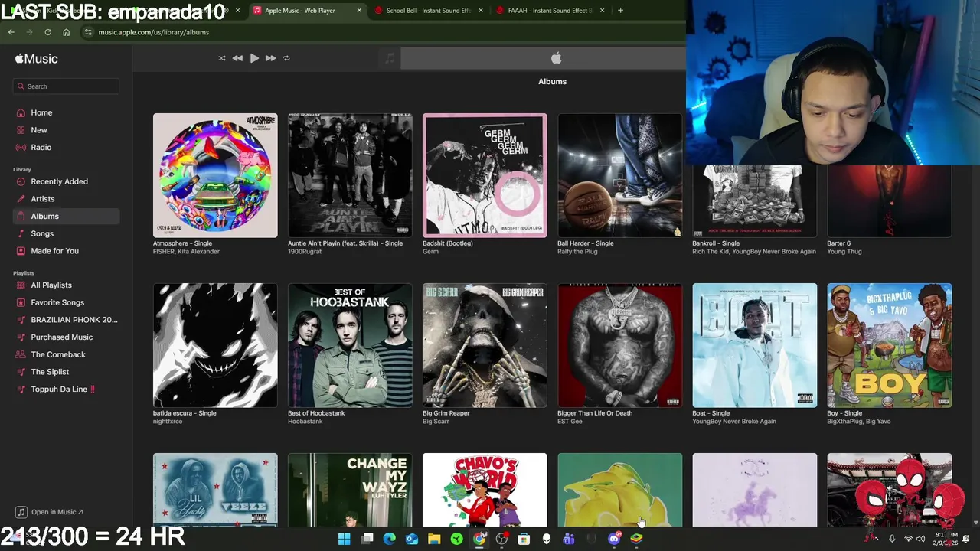Click the address bar URL

point(153,32)
